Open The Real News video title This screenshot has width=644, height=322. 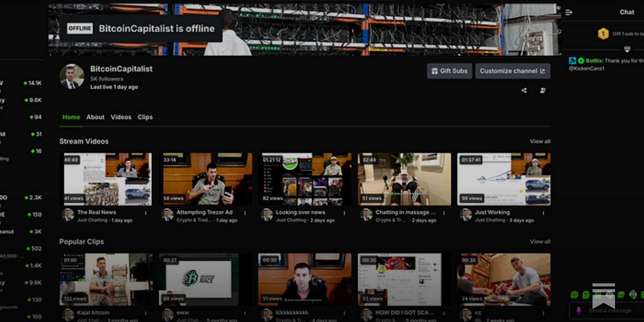tap(97, 212)
